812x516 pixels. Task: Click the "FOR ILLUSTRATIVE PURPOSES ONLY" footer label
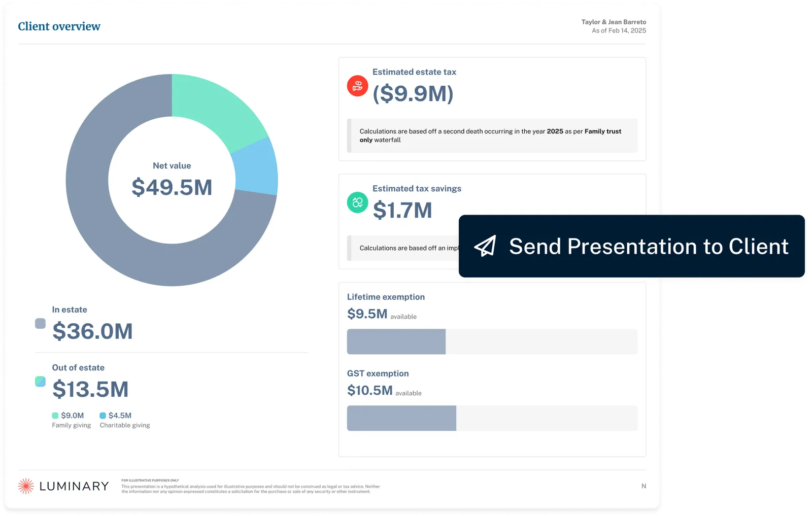[150, 480]
